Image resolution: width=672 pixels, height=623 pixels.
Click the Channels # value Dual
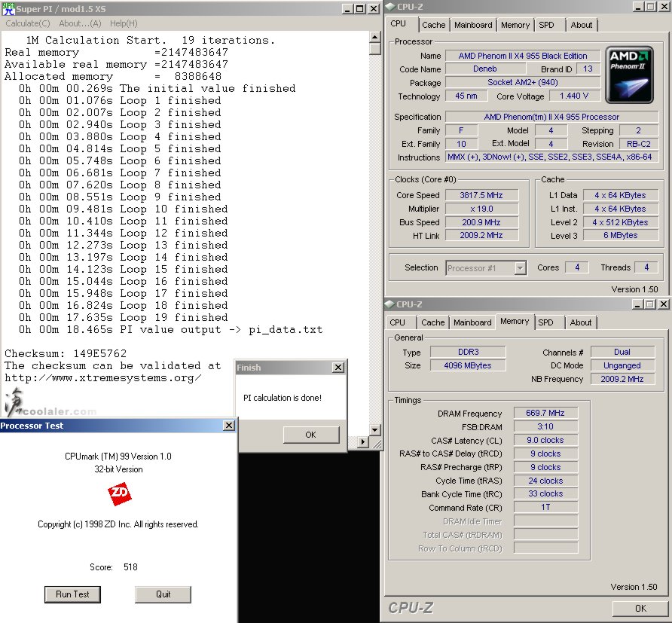click(x=622, y=353)
